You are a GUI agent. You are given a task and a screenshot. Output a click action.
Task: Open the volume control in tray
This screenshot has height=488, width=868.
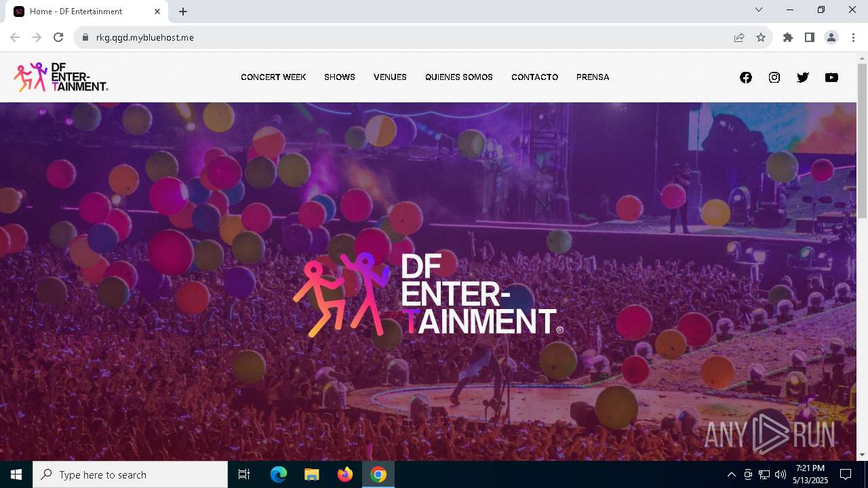point(781,474)
